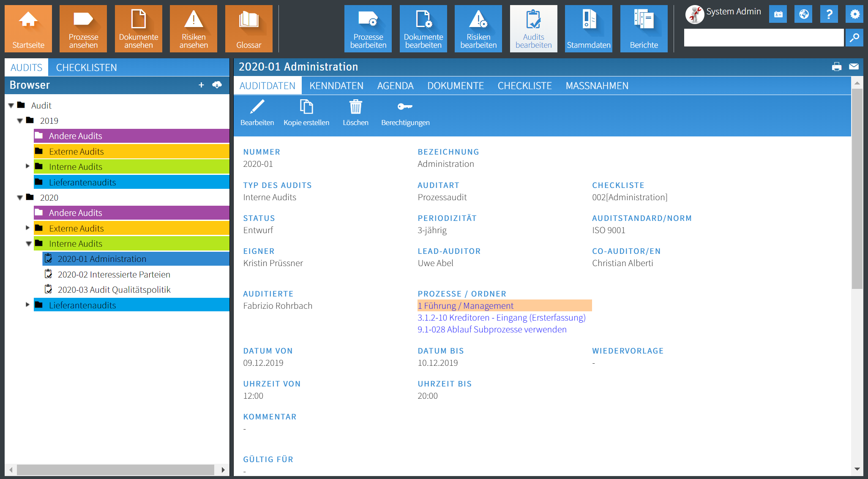The width and height of the screenshot is (868, 479).
Task: Open the Checkliste tab
Action: point(524,85)
